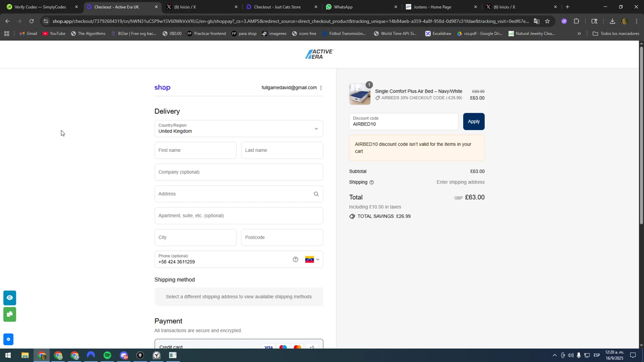Click the Shop logo

(x=162, y=87)
